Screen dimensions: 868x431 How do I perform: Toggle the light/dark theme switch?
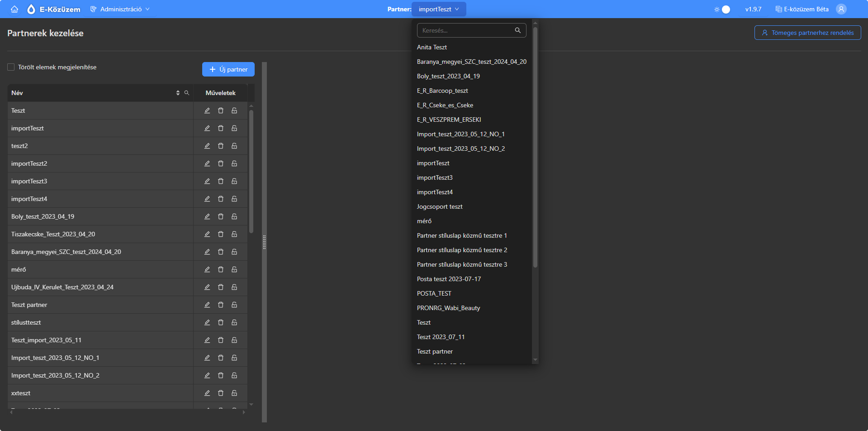click(x=722, y=9)
